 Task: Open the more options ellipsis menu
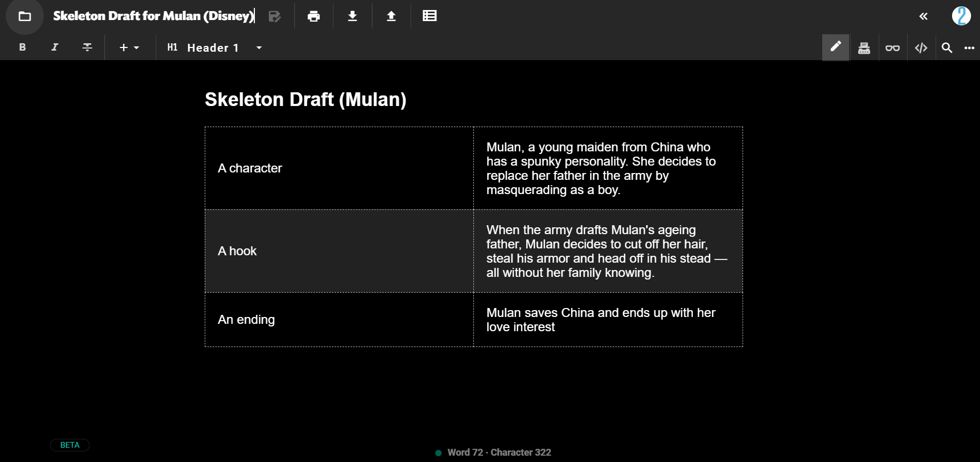click(x=969, y=48)
